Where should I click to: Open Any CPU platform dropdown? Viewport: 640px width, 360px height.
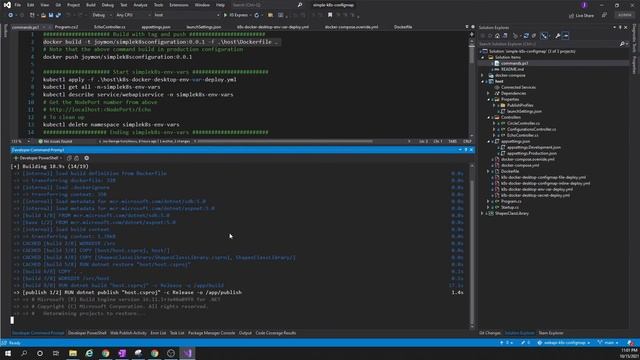click(x=133, y=15)
